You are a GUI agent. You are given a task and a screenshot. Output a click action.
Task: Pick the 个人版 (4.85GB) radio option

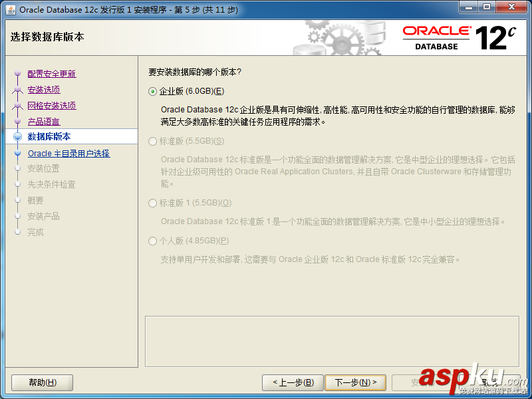(x=153, y=241)
